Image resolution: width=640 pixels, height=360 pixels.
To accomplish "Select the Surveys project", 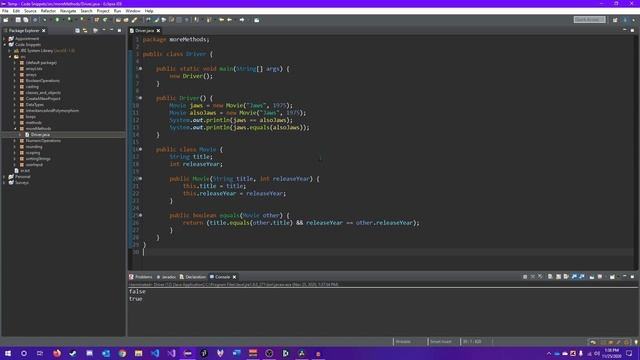I will coord(22,182).
